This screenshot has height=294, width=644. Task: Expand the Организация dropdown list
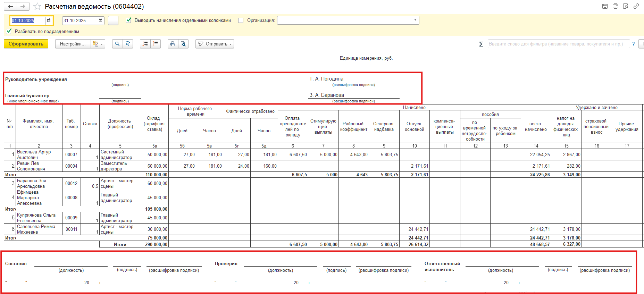click(x=416, y=20)
